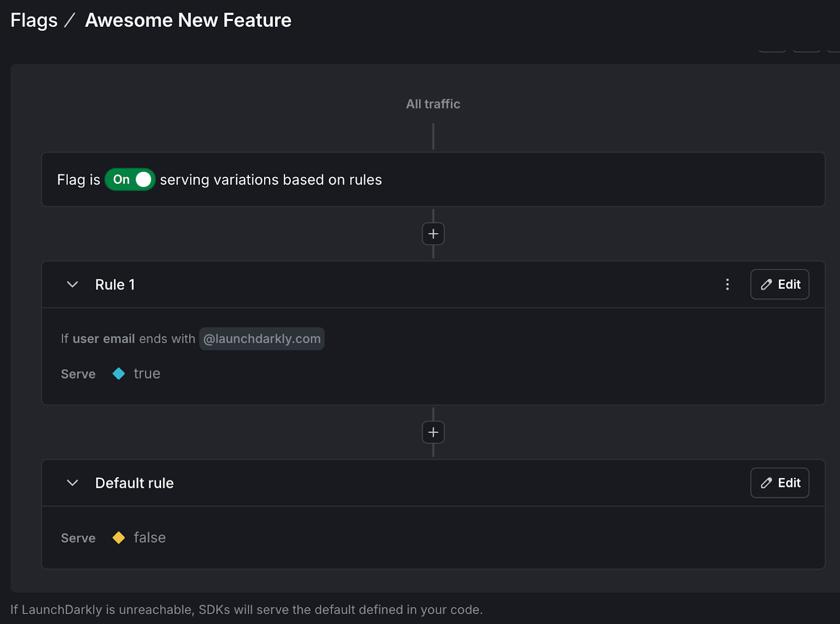The width and height of the screenshot is (840, 624).
Task: Add a rule using the plus icon above Rule 1
Action: [433, 233]
